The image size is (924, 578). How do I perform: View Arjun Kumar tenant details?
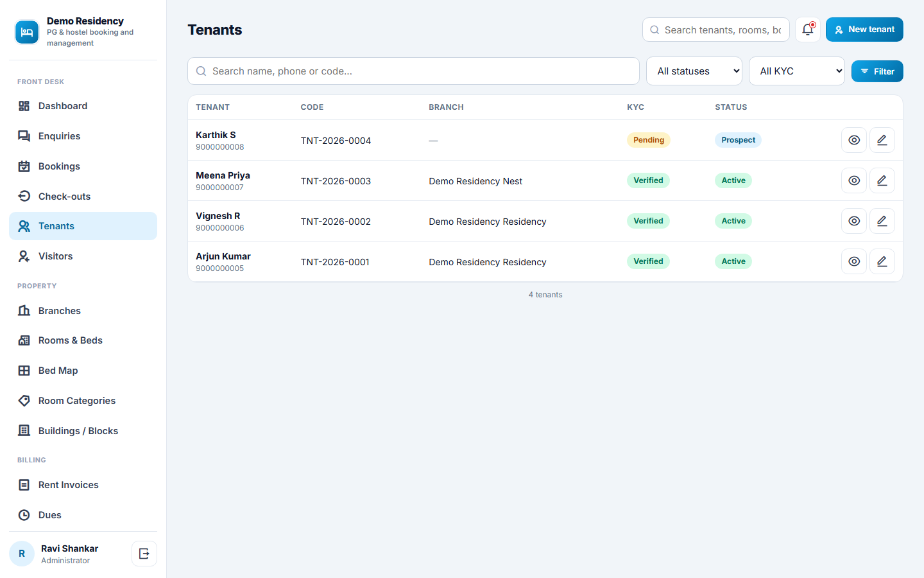click(x=854, y=261)
